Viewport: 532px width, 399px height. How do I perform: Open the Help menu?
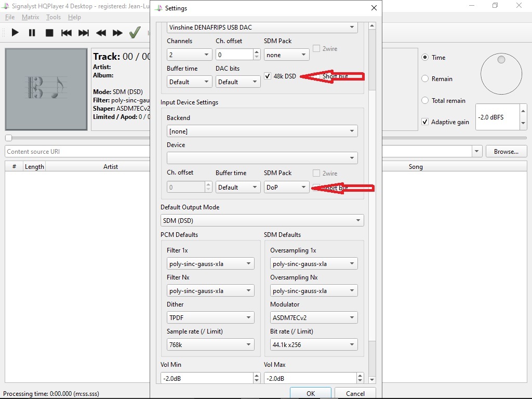74,17
